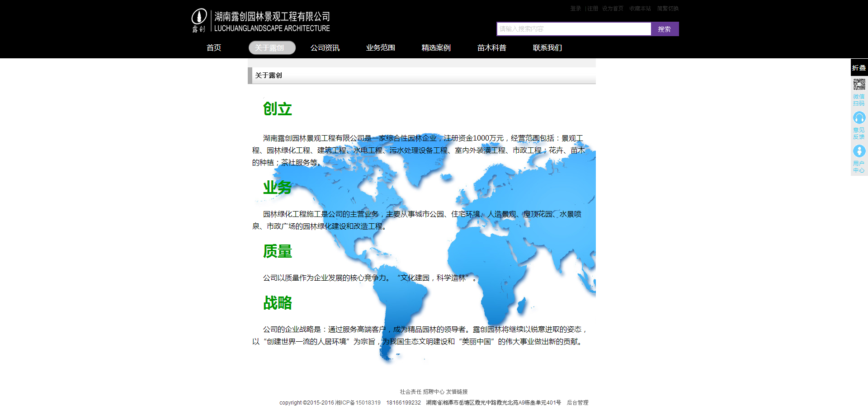868x419 pixels.
Task: Click the 登录 link
Action: click(576, 9)
